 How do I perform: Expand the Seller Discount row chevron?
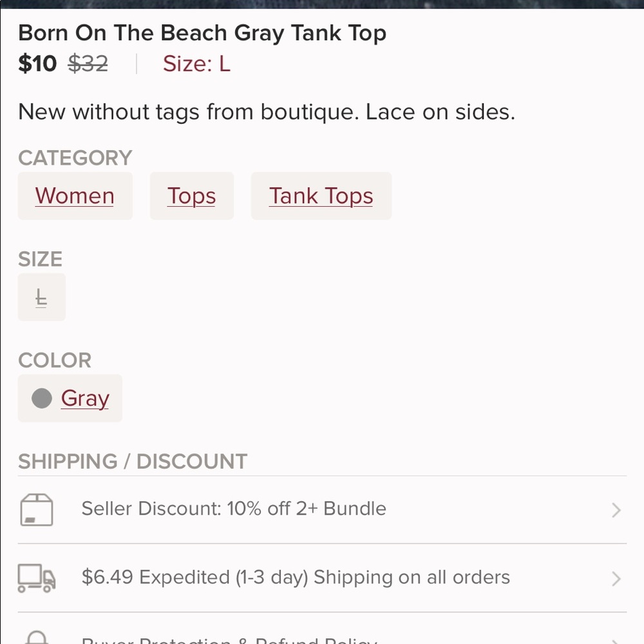[616, 510]
